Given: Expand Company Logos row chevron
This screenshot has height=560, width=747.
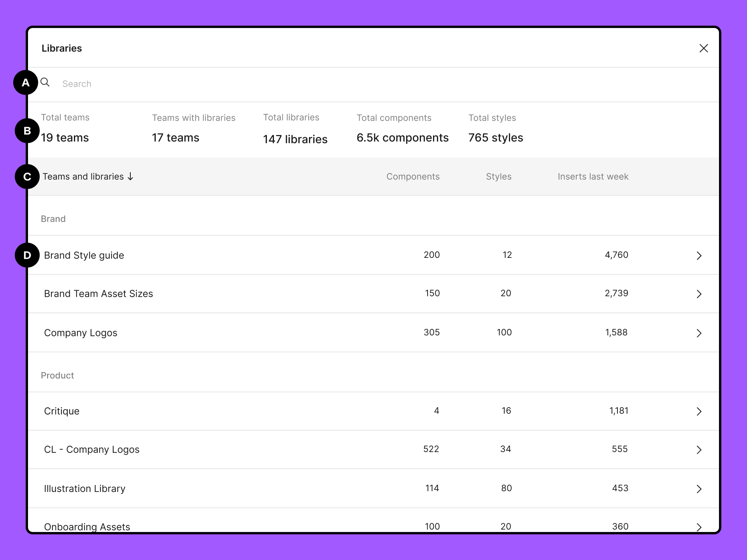Looking at the screenshot, I should coord(699,333).
